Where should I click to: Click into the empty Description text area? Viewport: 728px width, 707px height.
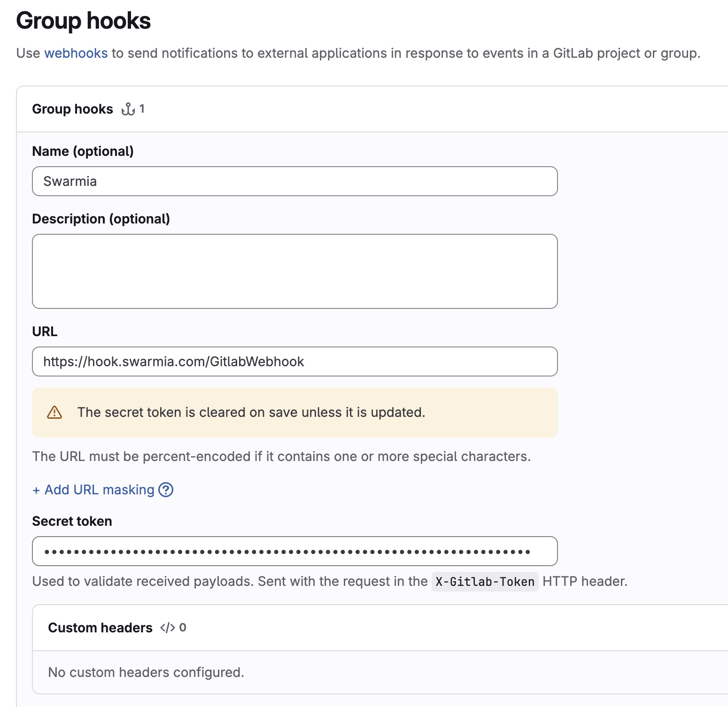pos(294,271)
